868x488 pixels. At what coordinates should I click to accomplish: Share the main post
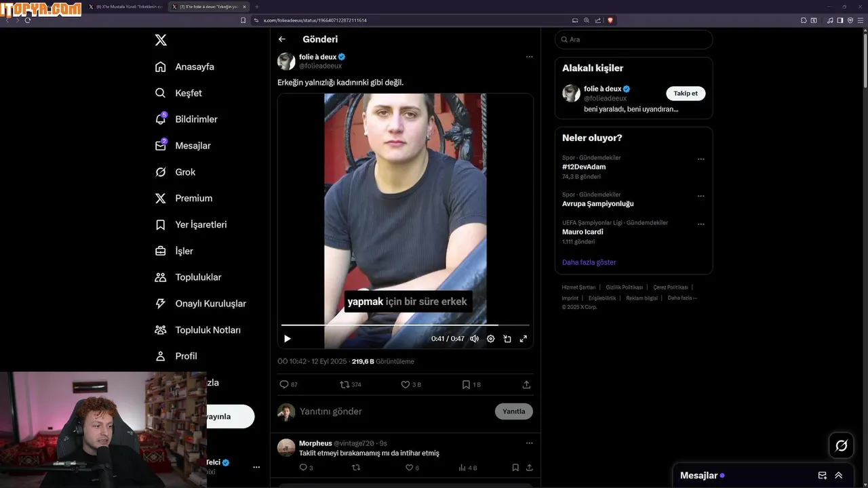pyautogui.click(x=526, y=384)
